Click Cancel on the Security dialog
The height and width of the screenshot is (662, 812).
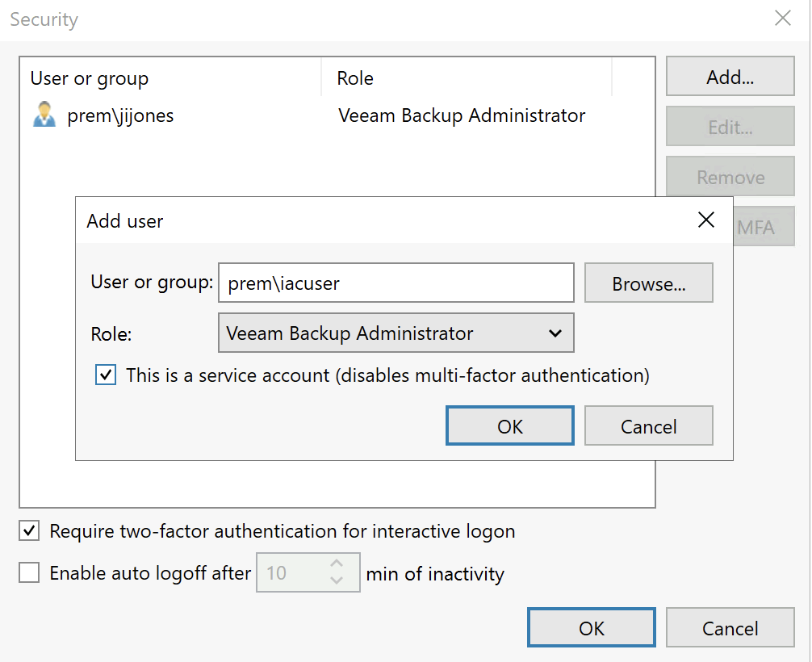(x=730, y=627)
